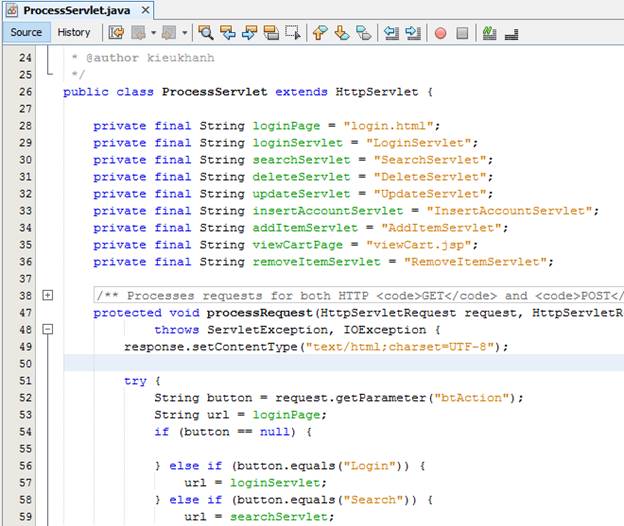Viewport: 624px width, 526px height.
Task: Click the "SearchServlet" string literal
Action: [x=430, y=160]
